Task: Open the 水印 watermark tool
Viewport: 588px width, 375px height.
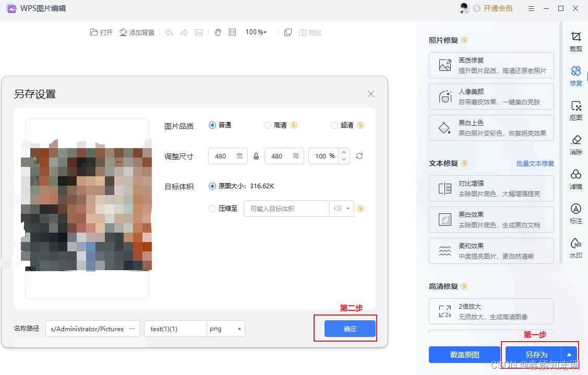Action: pos(575,248)
